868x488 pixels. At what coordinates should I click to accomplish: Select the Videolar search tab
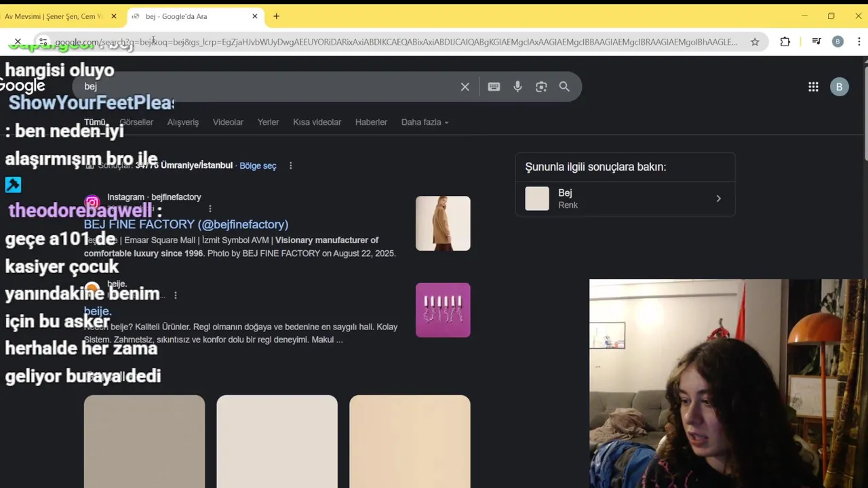tap(228, 122)
